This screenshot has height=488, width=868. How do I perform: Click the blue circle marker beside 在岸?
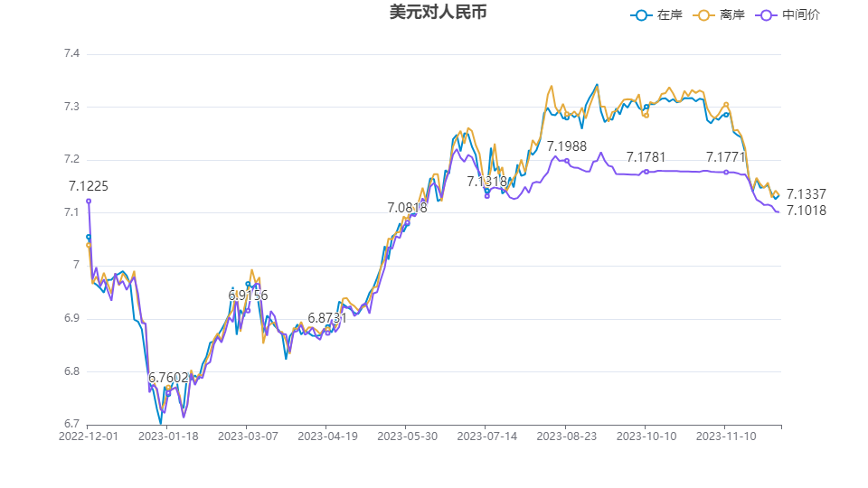(x=642, y=15)
